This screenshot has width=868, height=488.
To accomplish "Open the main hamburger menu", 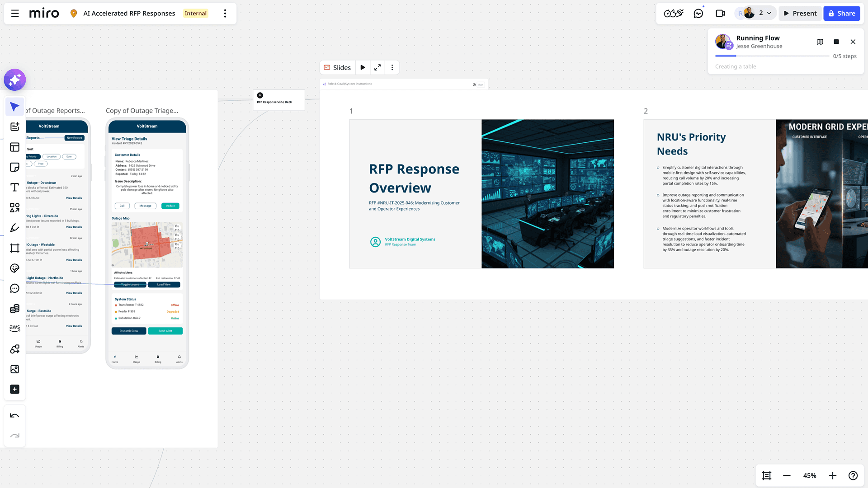I will [x=15, y=14].
